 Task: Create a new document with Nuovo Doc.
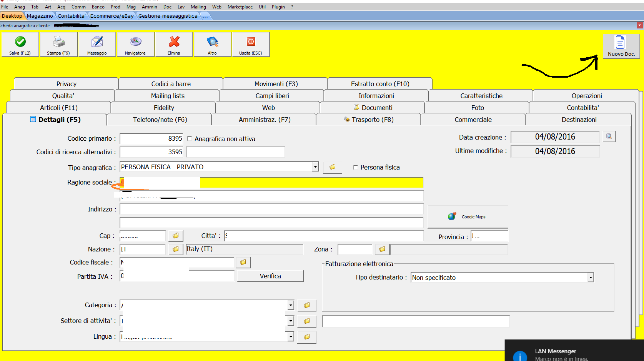[x=621, y=46]
